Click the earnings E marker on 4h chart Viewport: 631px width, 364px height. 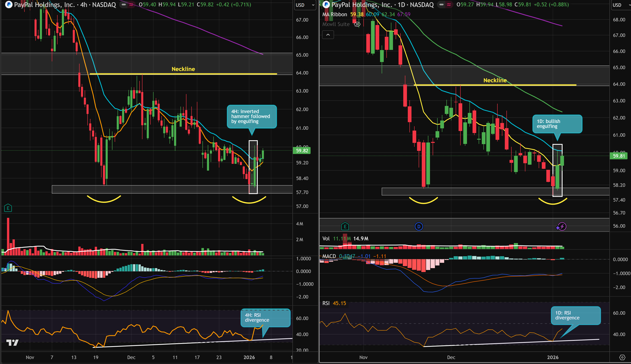pos(8,208)
